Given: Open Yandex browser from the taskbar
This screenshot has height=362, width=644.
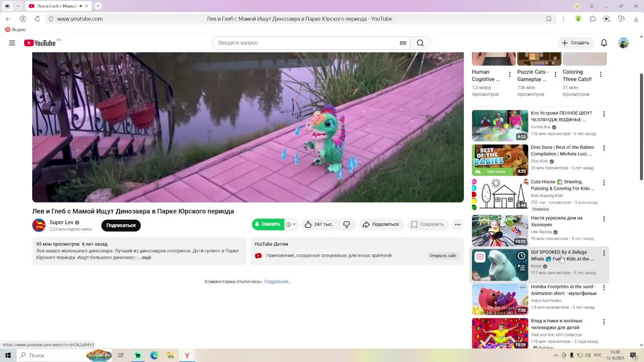Looking at the screenshot, I should pyautogui.click(x=187, y=355).
